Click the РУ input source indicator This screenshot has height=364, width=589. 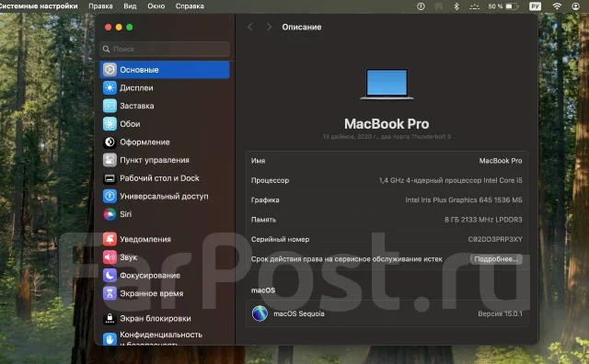pyautogui.click(x=536, y=6)
